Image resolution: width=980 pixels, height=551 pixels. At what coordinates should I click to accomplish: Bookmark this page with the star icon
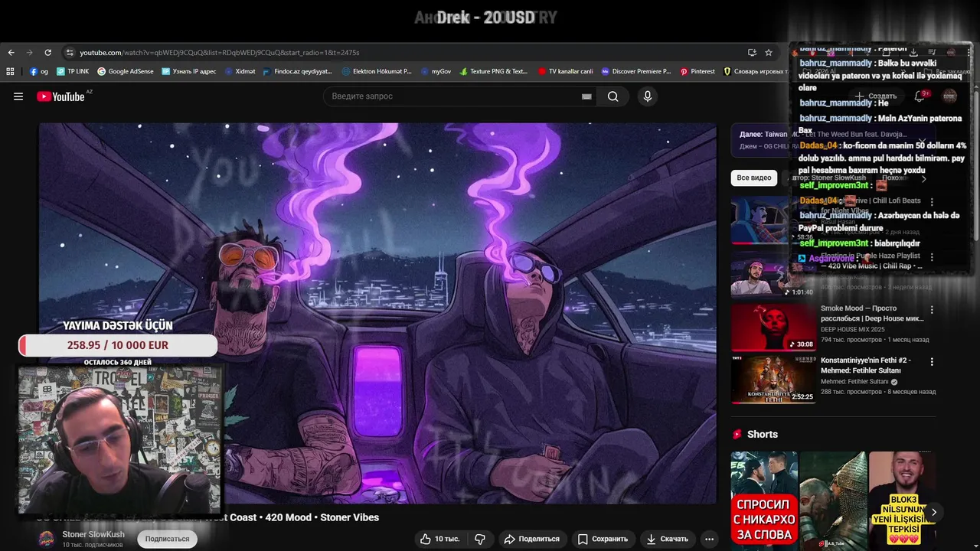[769, 52]
